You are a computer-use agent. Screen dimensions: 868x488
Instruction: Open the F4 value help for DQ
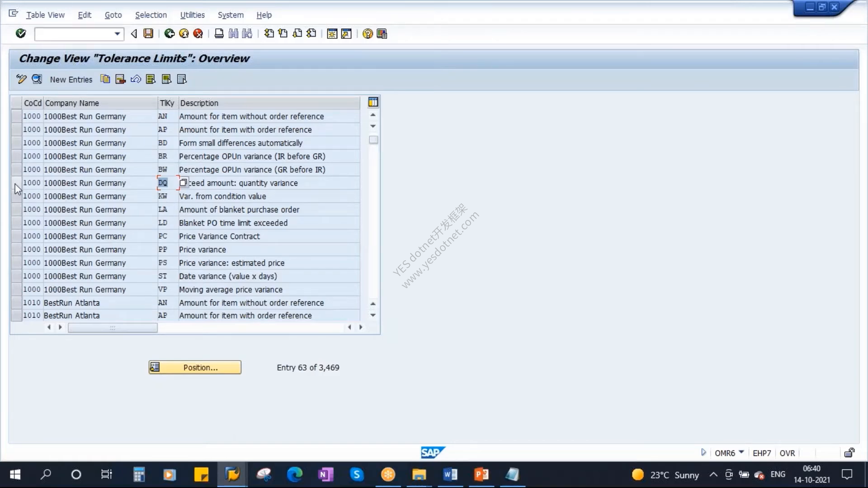click(x=184, y=183)
